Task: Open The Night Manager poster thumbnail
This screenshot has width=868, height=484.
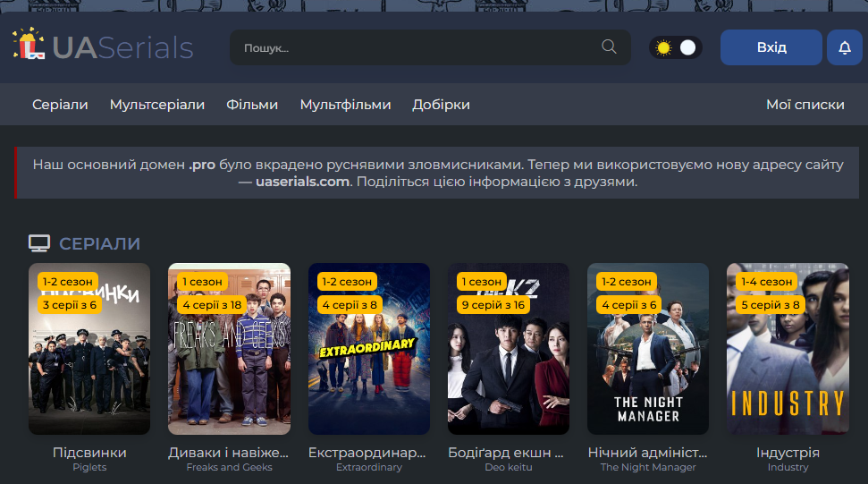Action: point(648,349)
